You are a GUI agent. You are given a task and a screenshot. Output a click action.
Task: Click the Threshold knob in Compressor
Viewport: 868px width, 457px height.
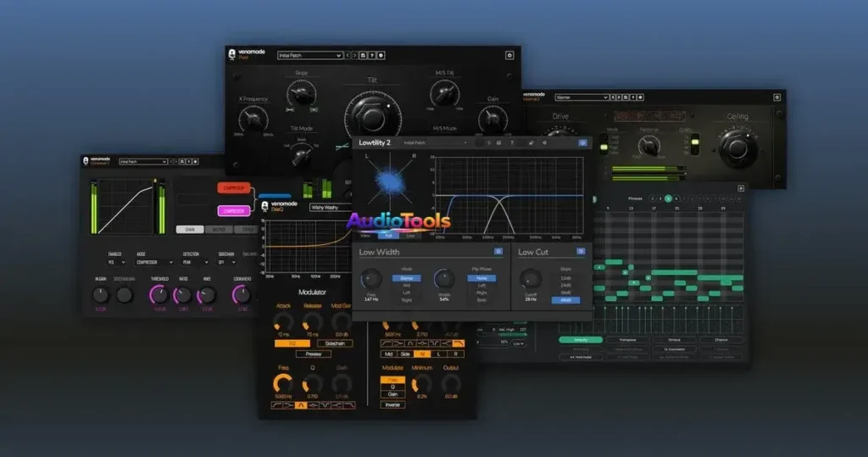tap(159, 295)
